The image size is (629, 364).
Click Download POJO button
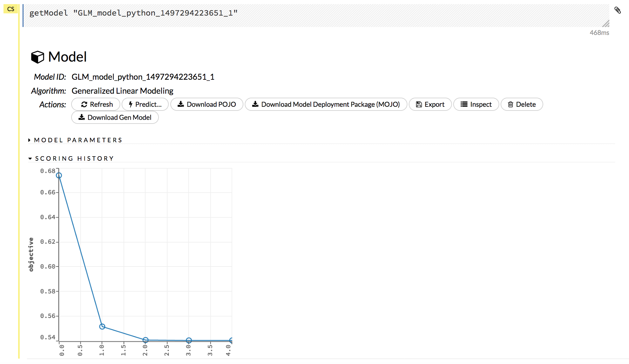click(207, 104)
